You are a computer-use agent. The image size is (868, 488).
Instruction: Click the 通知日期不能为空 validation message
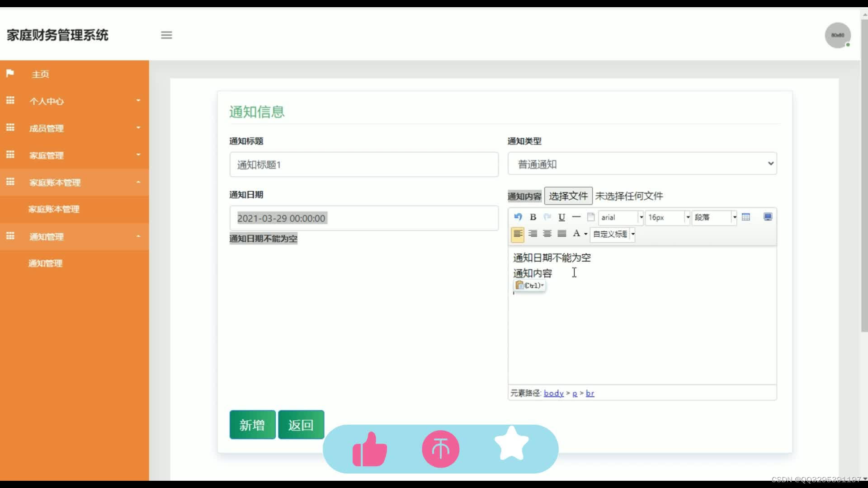(264, 239)
